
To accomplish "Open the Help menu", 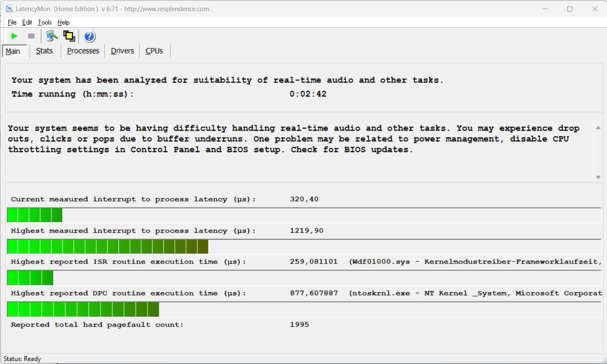I will click(x=63, y=22).
